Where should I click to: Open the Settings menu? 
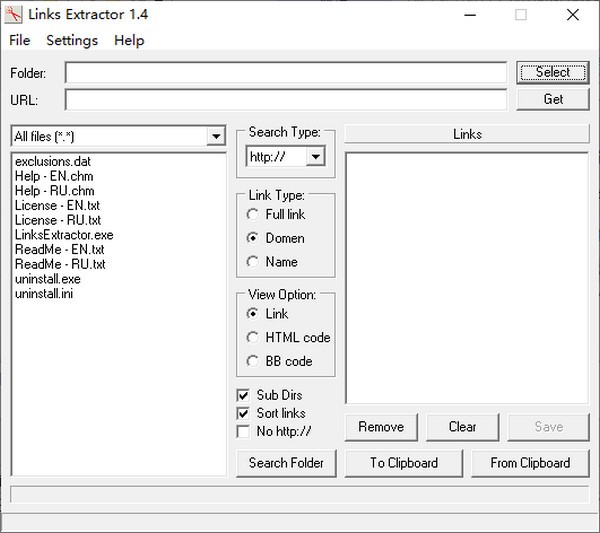point(72,40)
